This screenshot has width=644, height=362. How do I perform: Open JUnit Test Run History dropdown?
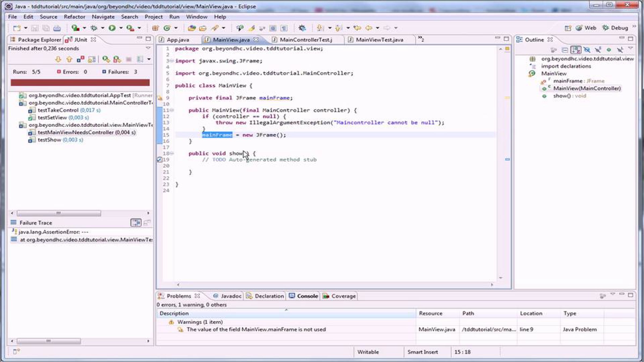click(x=149, y=59)
